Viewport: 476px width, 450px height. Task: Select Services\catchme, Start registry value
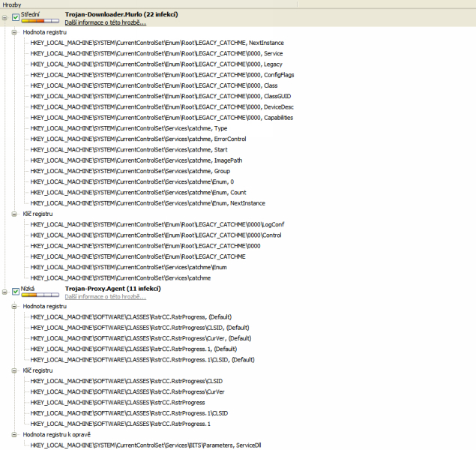(129, 150)
